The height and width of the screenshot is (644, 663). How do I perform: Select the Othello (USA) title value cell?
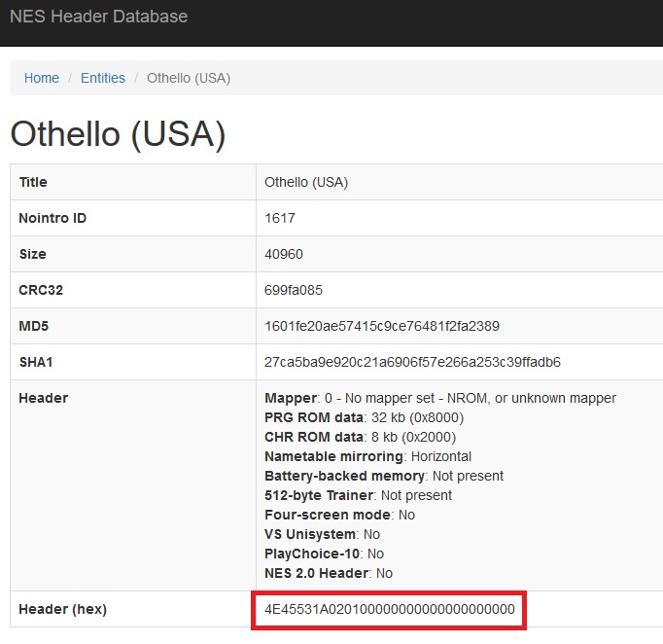306,182
